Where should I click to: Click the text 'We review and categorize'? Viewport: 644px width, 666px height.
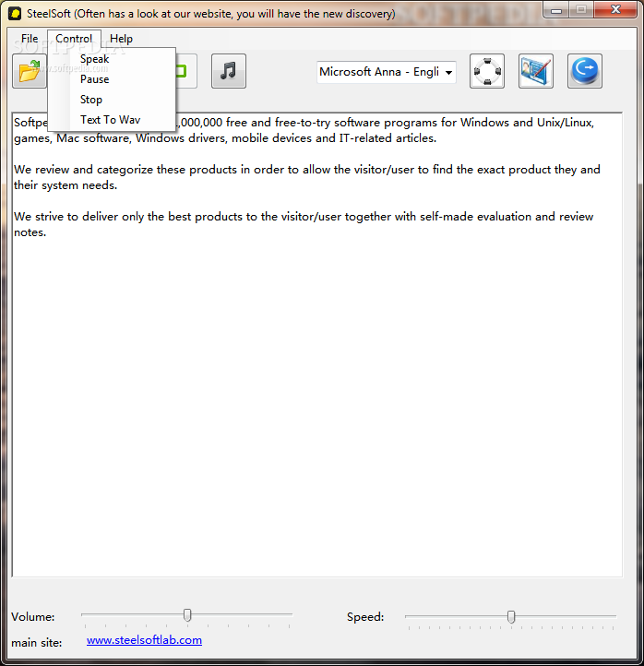pos(83,170)
